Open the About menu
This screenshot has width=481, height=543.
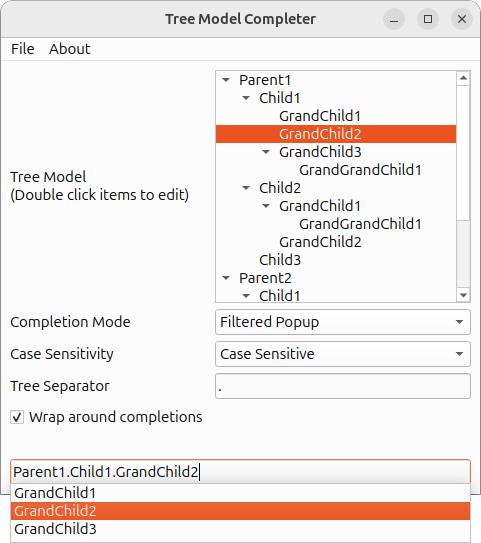tap(70, 49)
